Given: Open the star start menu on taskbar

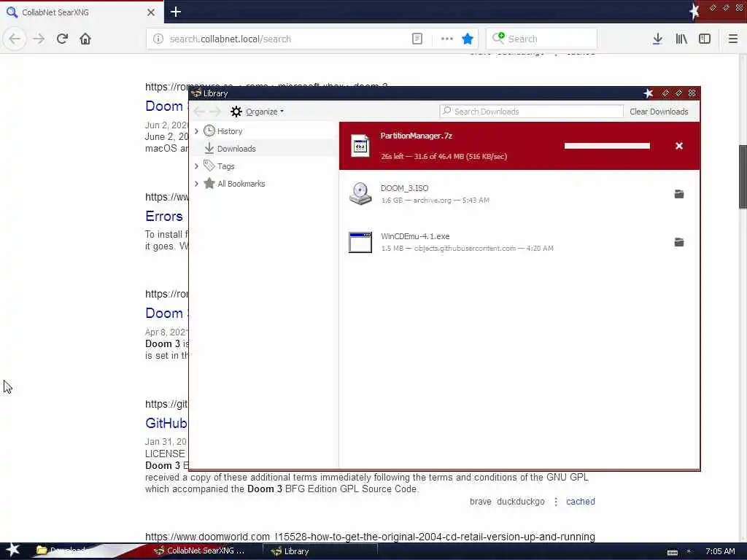Looking at the screenshot, I should 12,550.
